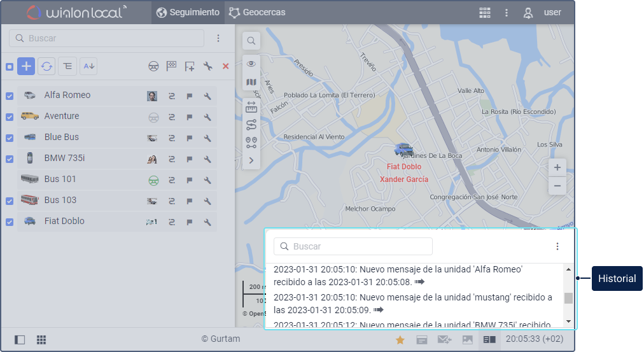644x352 pixels.
Task: Click Aventure driver steering-wheel icon
Action: pyautogui.click(x=153, y=118)
